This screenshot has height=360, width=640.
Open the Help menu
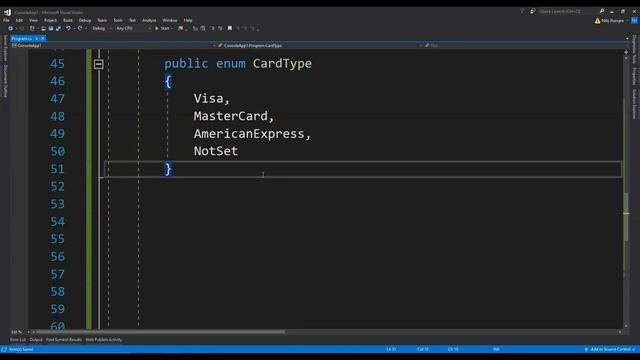click(x=188, y=20)
